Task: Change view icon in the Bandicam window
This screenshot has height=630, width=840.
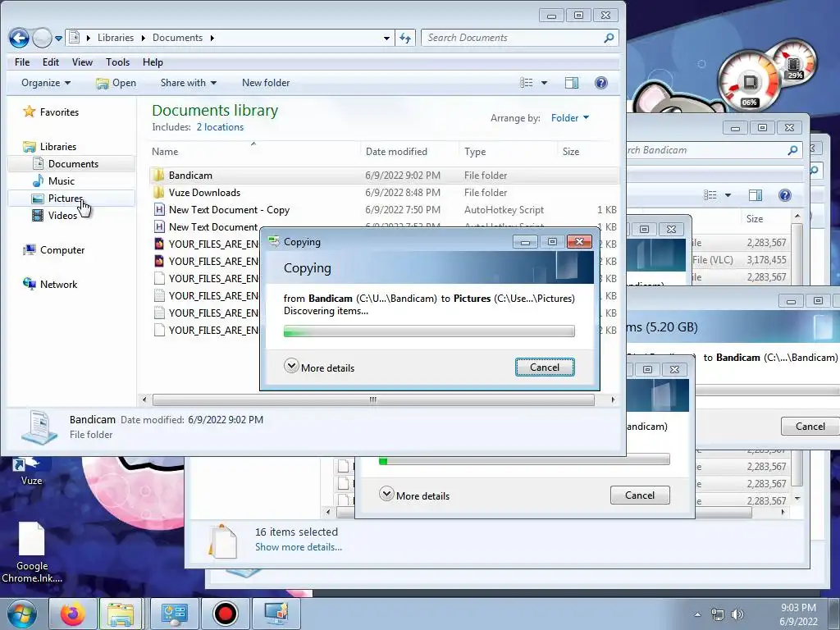Action: pos(710,195)
